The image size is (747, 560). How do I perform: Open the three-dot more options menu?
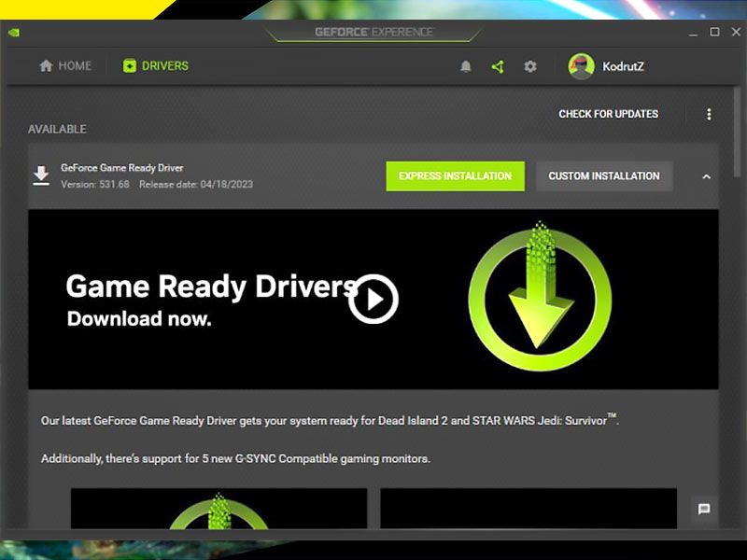(709, 114)
